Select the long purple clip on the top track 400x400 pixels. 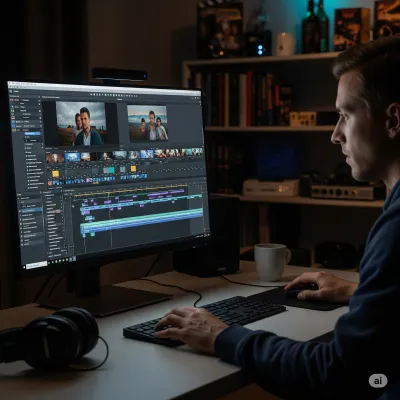166,193
